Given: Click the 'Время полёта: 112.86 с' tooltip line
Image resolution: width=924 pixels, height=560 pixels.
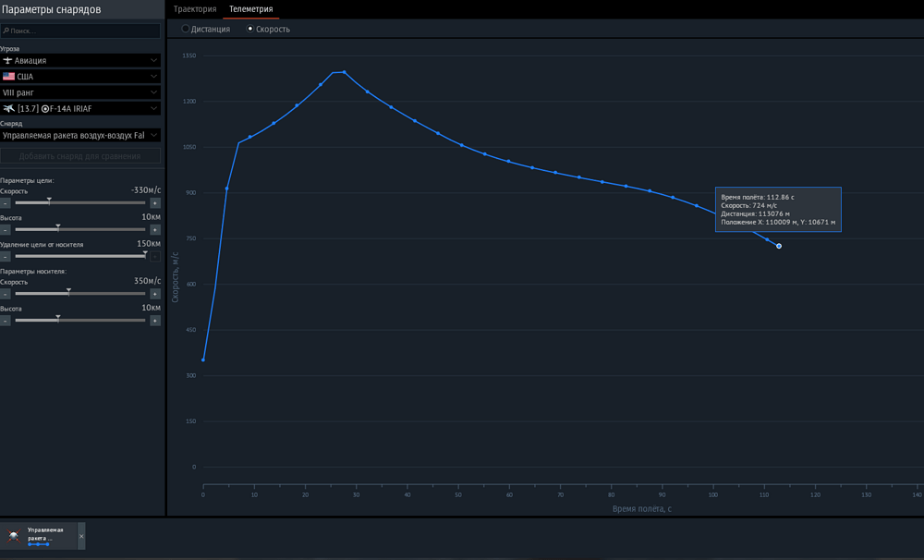Looking at the screenshot, I should [x=758, y=197].
